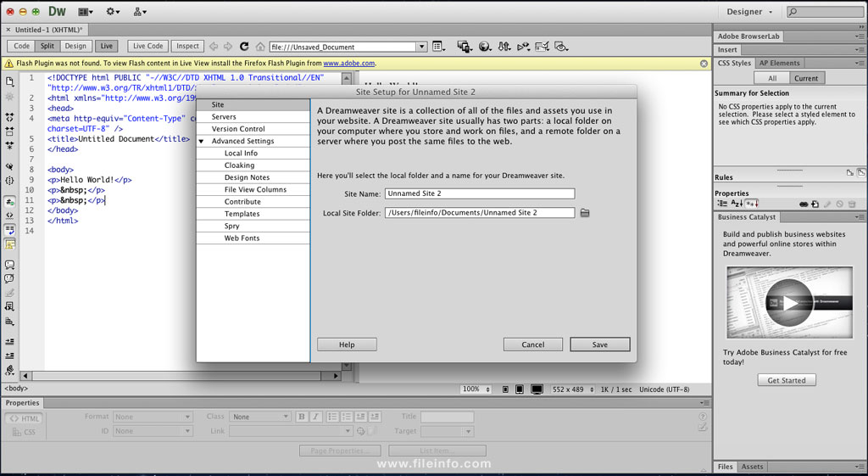Open the File Management arrows icon
868x476 pixels.
tap(504, 47)
